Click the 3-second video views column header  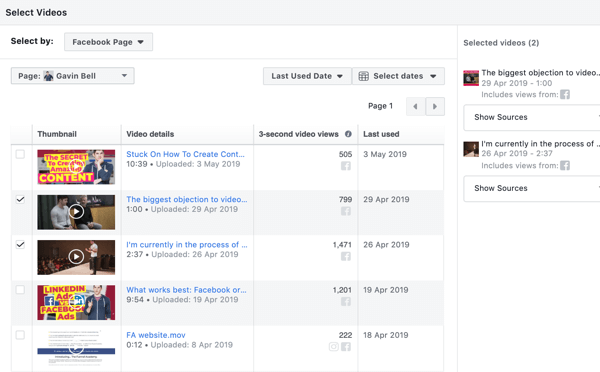(x=298, y=134)
